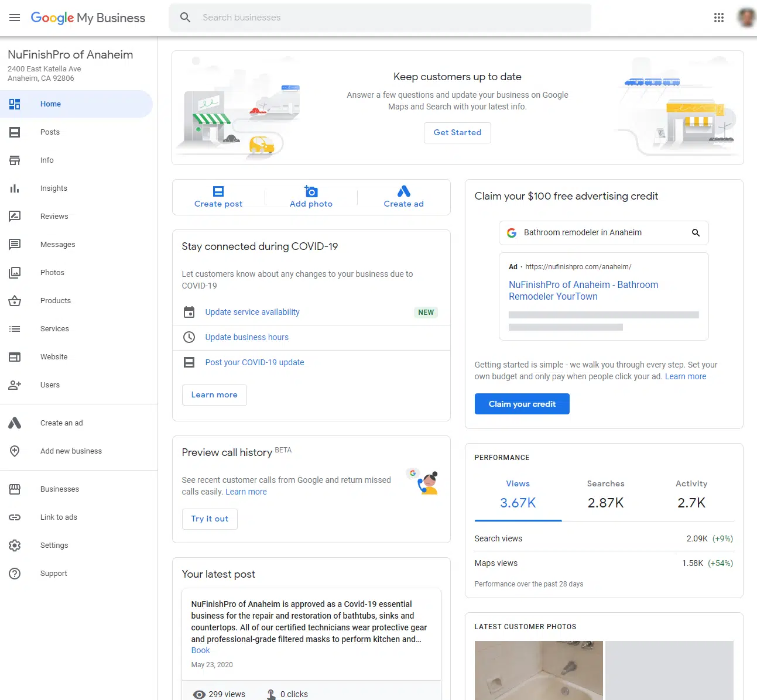The width and height of the screenshot is (757, 700).
Task: Click the Info storefront icon
Action: click(15, 160)
